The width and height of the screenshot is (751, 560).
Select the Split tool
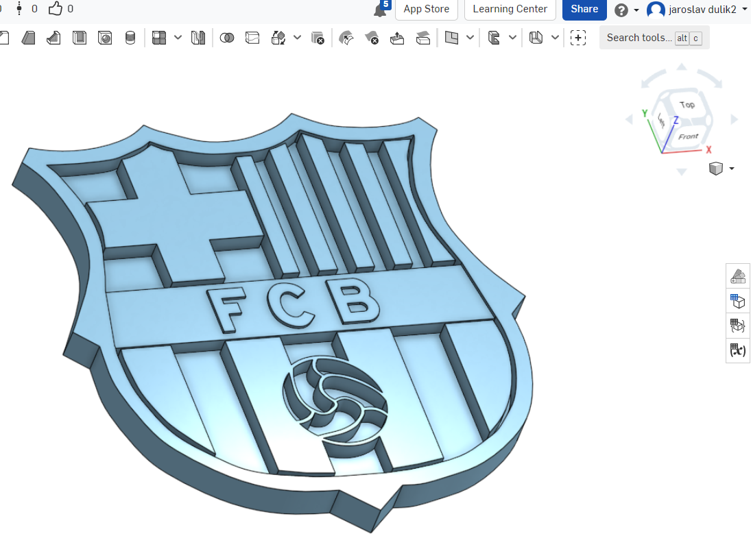[x=252, y=38]
